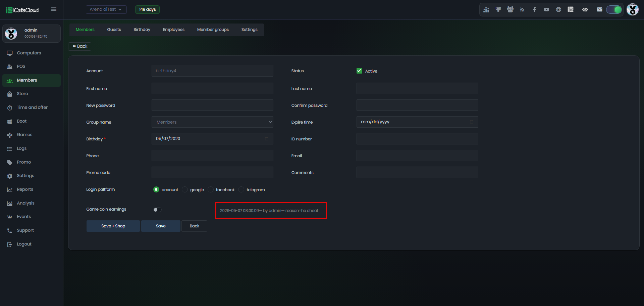Open the leaderboard ranking icon in header
This screenshot has width=644, height=306.
click(x=486, y=10)
